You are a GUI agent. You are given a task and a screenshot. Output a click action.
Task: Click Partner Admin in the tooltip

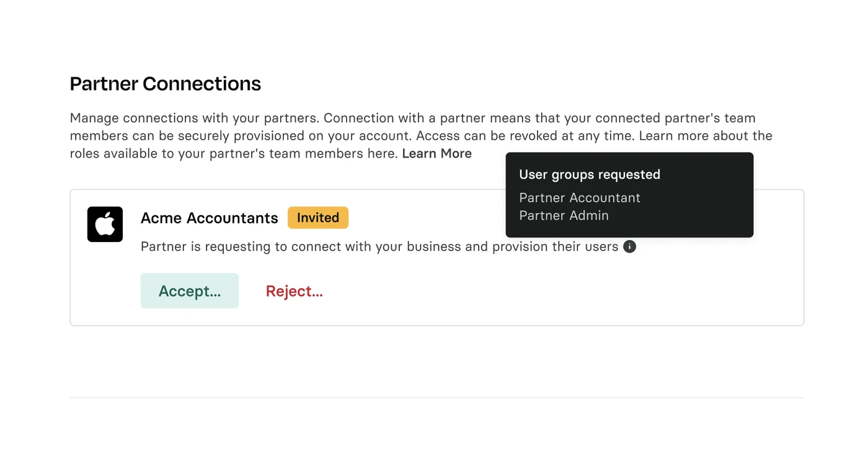click(x=564, y=216)
